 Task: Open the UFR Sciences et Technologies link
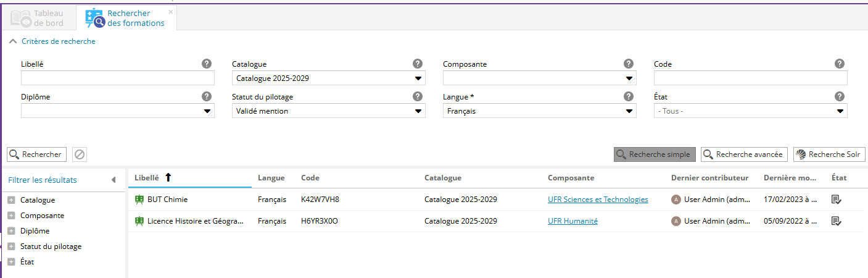pyautogui.click(x=597, y=200)
